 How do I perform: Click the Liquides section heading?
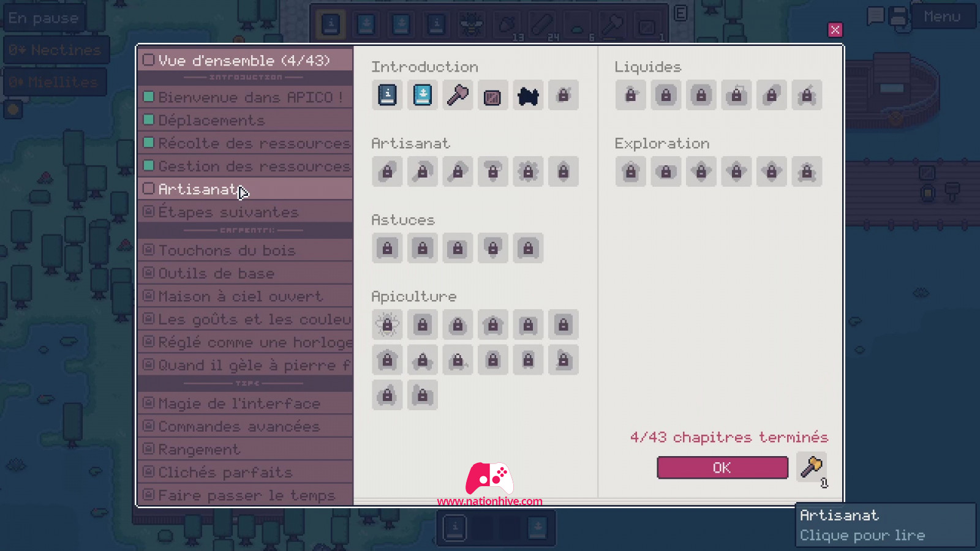pos(647,67)
